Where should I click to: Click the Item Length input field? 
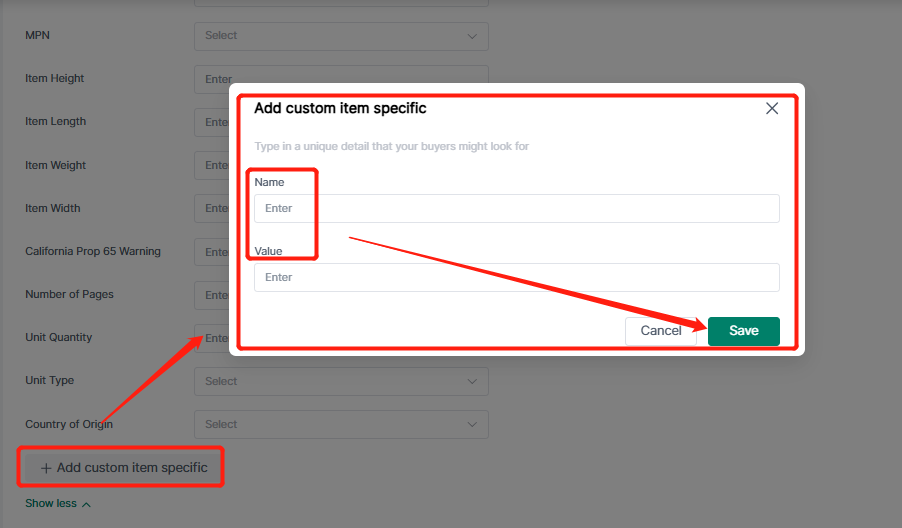pyautogui.click(x=212, y=122)
